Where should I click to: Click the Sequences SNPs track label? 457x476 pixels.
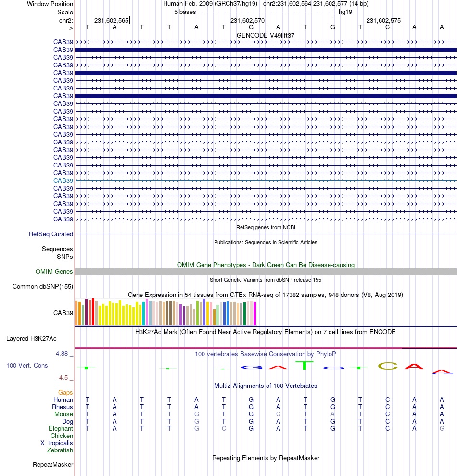point(57,253)
